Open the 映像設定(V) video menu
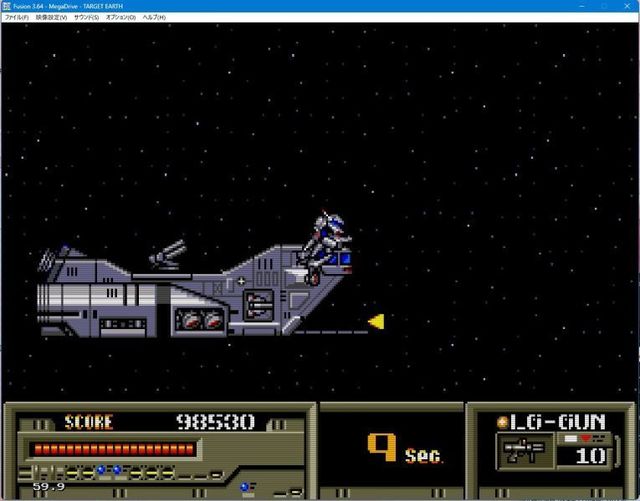This screenshot has height=501, width=640. pyautogui.click(x=51, y=18)
